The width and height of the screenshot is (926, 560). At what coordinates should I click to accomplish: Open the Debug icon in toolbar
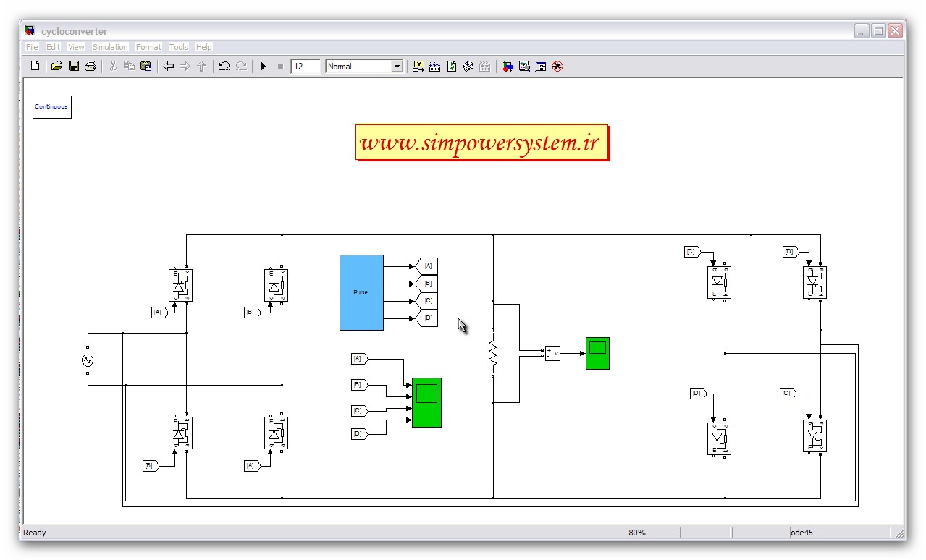click(x=557, y=67)
